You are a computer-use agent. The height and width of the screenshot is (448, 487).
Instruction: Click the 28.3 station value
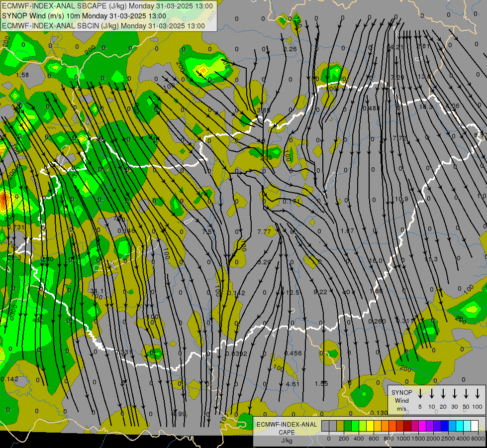(x=14, y=258)
